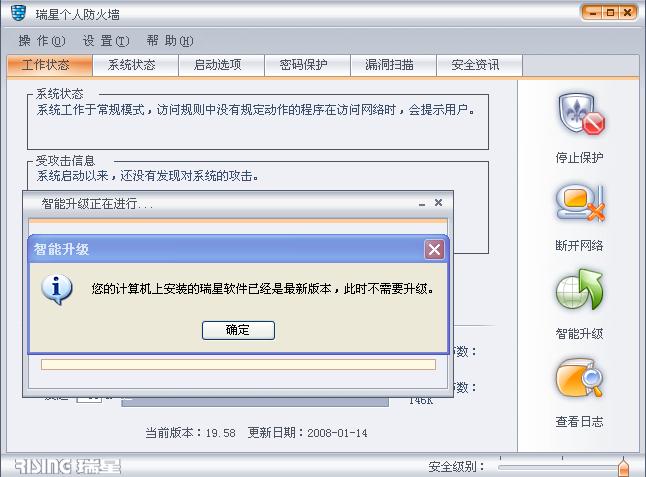Open 查看日志 magnifier folder icon

pyautogui.click(x=579, y=379)
